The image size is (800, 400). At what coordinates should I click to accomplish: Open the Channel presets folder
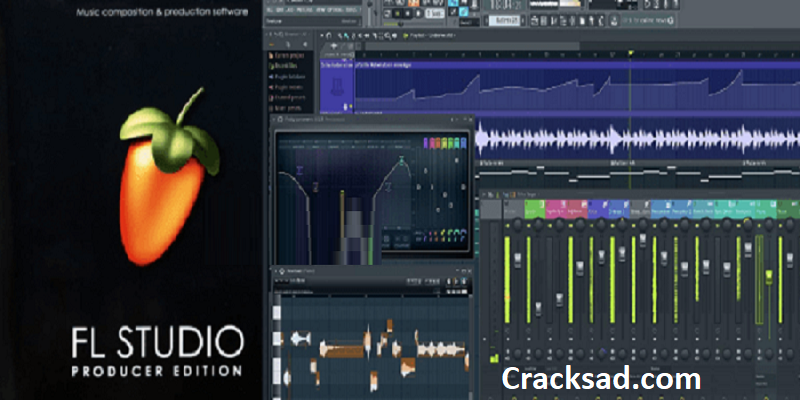(x=287, y=97)
